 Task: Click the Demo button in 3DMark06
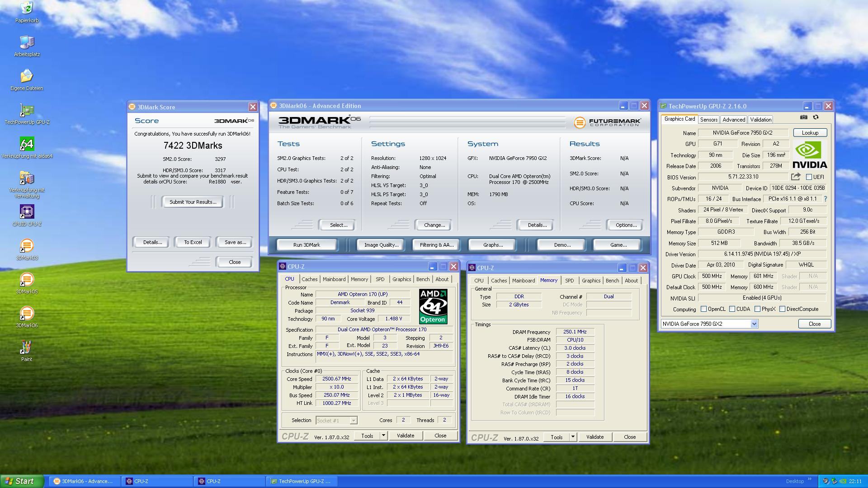(562, 245)
